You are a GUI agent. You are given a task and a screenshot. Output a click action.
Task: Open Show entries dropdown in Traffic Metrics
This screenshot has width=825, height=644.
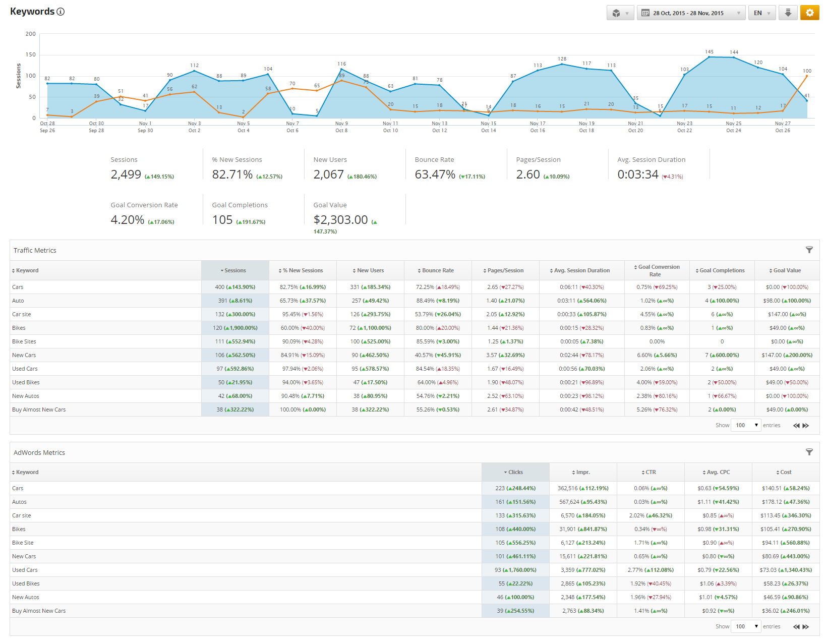point(746,426)
